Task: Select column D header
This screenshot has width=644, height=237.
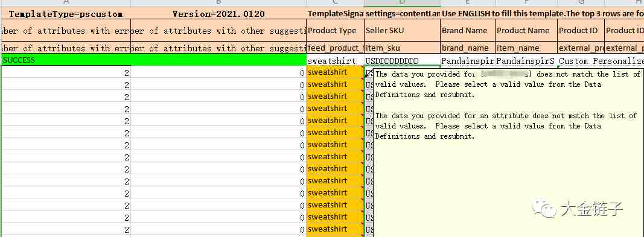Action: pyautogui.click(x=402, y=3)
